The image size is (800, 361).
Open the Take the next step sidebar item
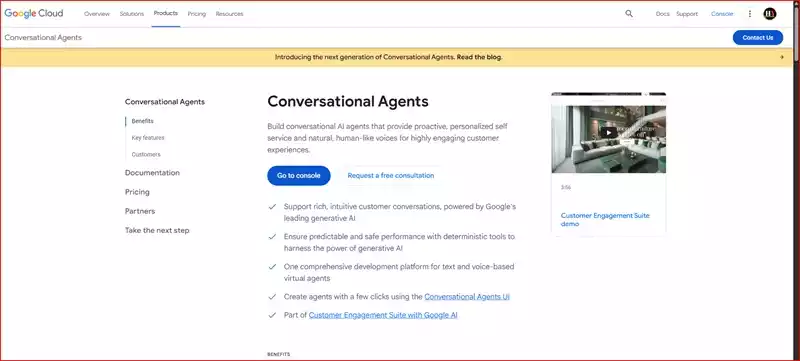click(157, 230)
